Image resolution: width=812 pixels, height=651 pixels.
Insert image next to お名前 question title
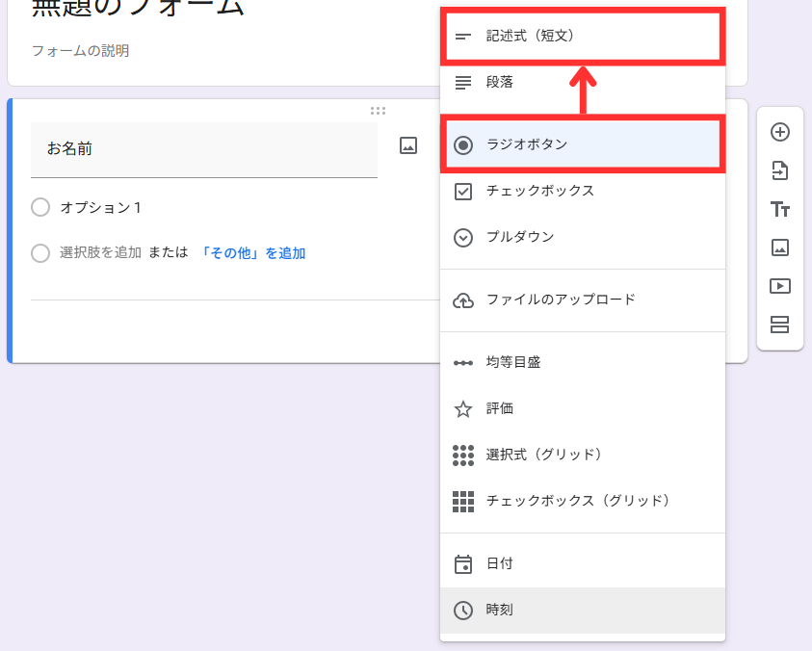408,145
